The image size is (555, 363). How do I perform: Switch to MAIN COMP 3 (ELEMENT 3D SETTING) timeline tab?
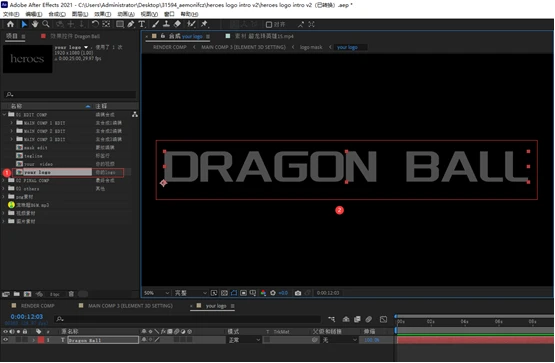[x=130, y=306]
